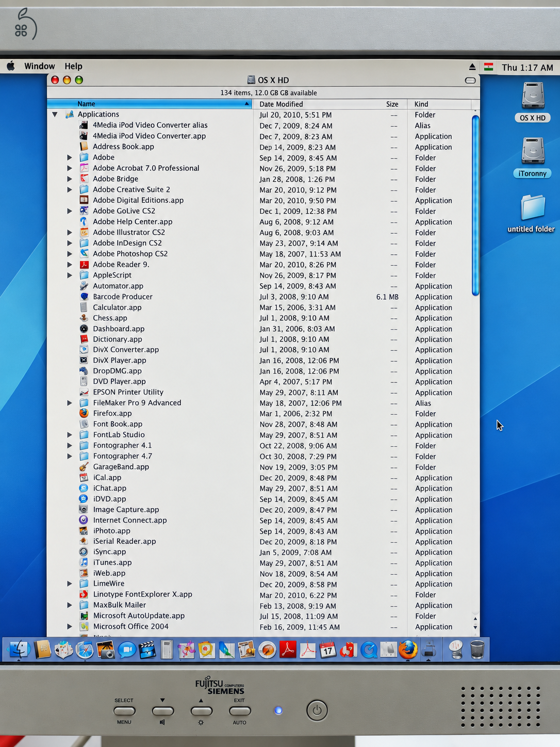Select 4Media iPod Video Converter alias
The image size is (560, 747).
(263, 125)
